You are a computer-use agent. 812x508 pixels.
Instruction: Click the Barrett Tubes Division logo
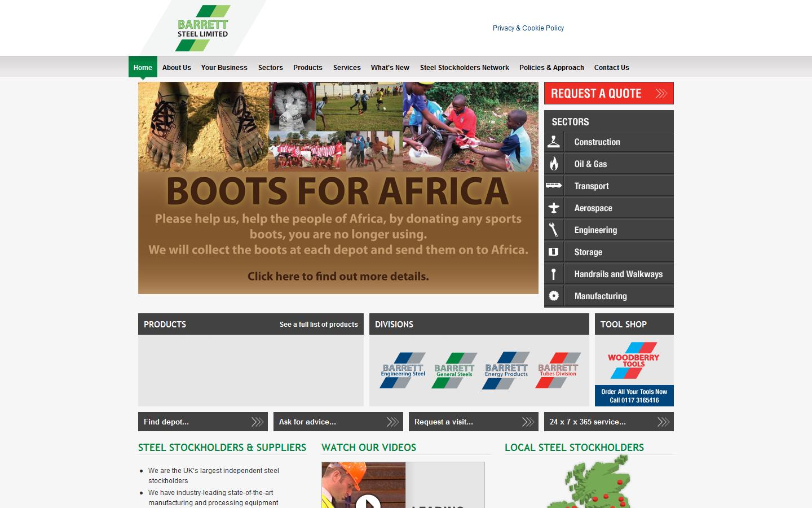click(x=558, y=370)
